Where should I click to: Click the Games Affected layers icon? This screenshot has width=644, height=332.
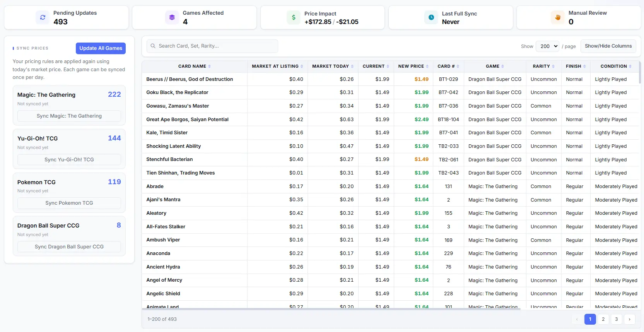(172, 17)
